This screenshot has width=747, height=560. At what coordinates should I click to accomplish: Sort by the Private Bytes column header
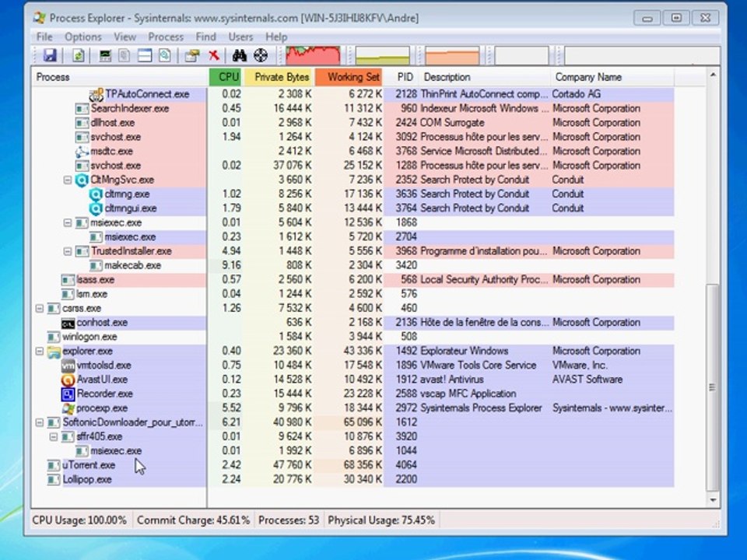click(279, 77)
